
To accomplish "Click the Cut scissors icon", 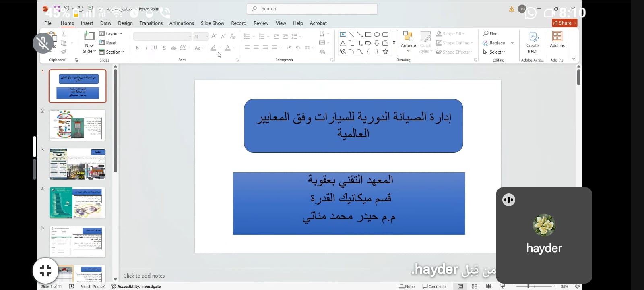I will click(63, 34).
